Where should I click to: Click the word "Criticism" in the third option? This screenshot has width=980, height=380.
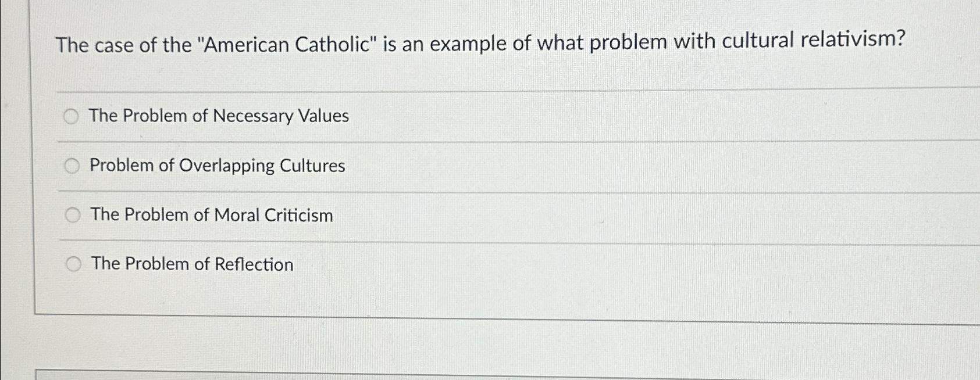tap(299, 215)
